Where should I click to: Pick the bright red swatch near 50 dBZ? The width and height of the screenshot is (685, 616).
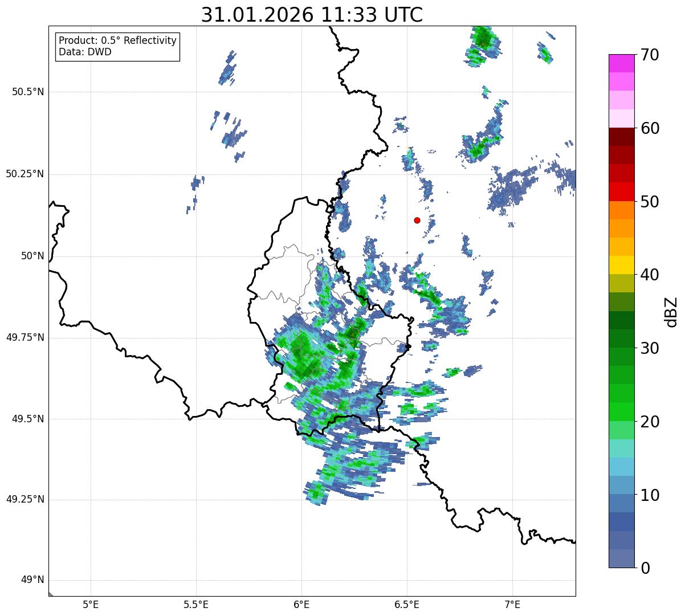621,191
